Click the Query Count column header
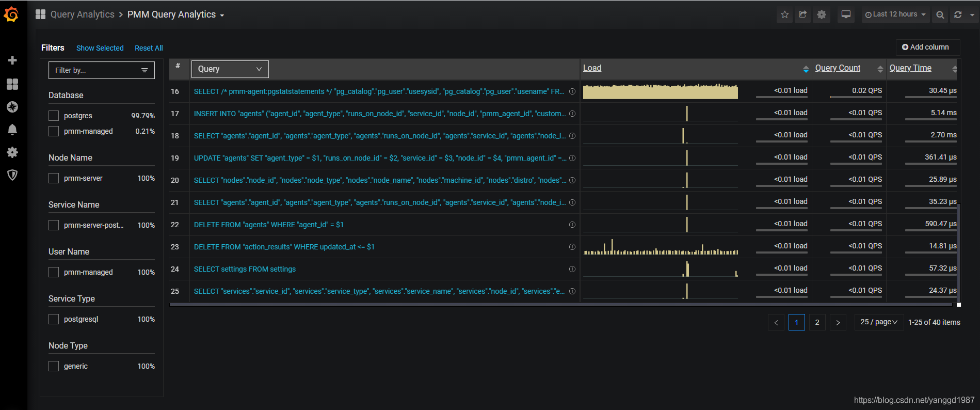Viewport: 980px width, 410px height. (838, 68)
